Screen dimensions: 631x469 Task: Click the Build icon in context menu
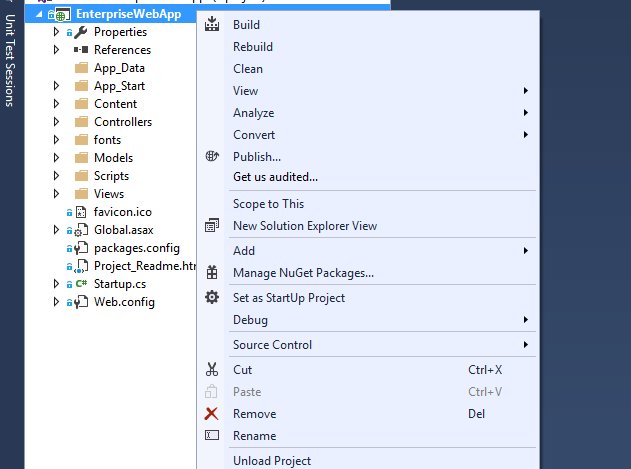pos(212,24)
